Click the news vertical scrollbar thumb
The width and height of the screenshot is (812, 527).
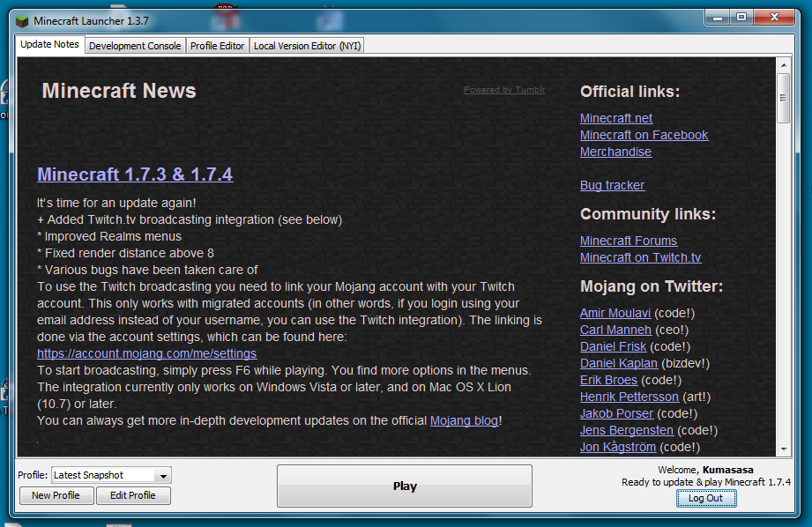(x=784, y=98)
